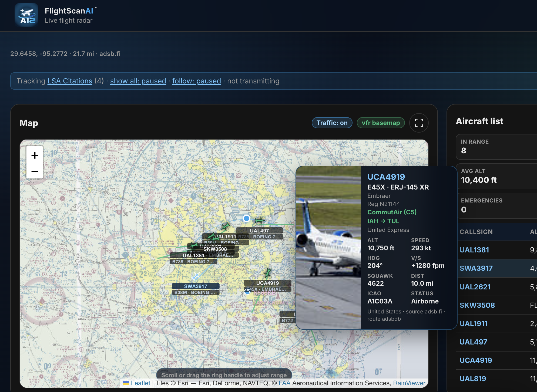Toggle follow: paused link

click(x=197, y=81)
